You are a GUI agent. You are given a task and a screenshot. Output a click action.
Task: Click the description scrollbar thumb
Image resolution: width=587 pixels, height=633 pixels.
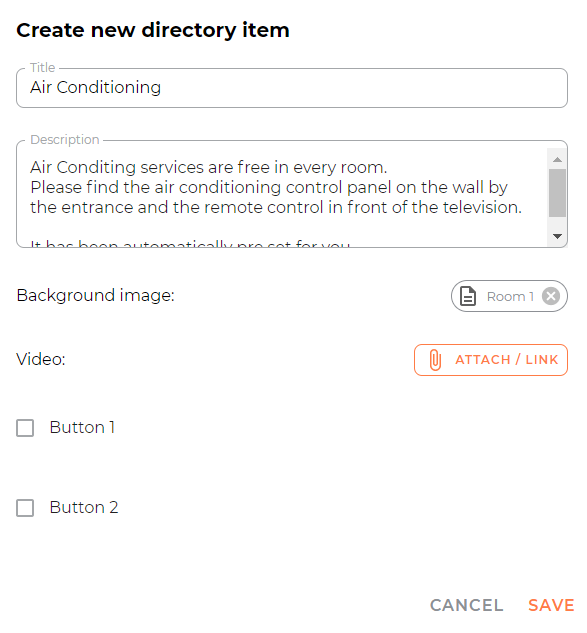558,193
